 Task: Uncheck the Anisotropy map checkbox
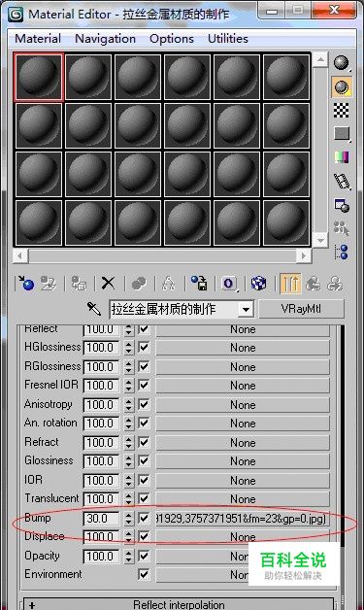[144, 404]
